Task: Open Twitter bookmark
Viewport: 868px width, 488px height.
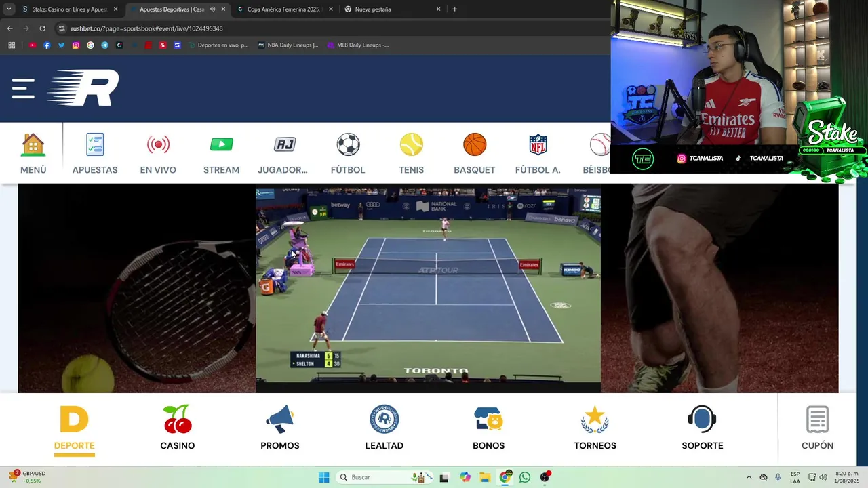Action: click(x=61, y=45)
